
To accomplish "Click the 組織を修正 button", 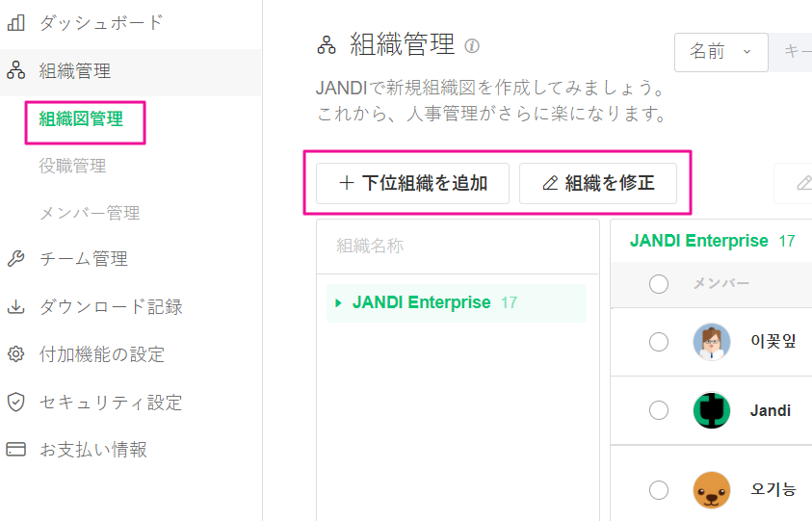I will pyautogui.click(x=597, y=183).
